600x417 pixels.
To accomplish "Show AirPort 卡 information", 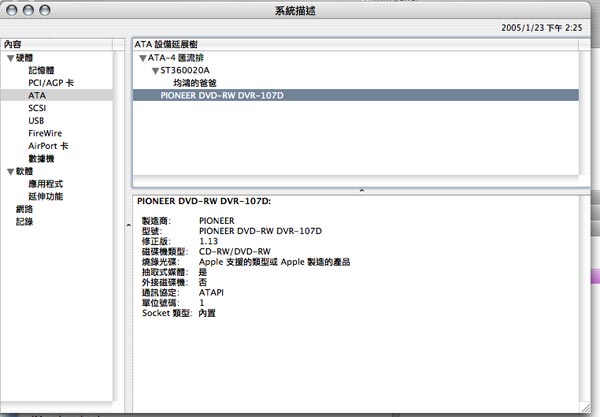I will tap(48, 146).
